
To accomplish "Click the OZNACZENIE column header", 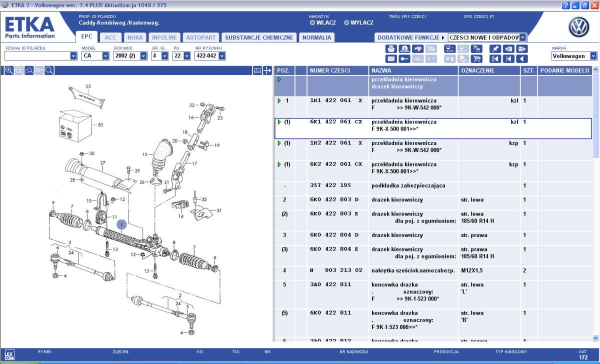I will 489,70.
